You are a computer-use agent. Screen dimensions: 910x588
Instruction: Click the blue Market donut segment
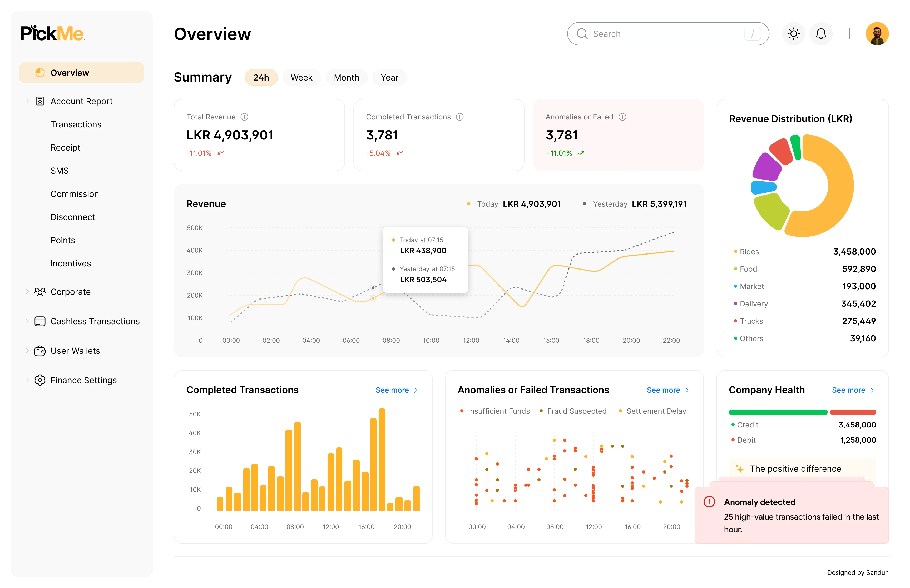[x=763, y=187]
